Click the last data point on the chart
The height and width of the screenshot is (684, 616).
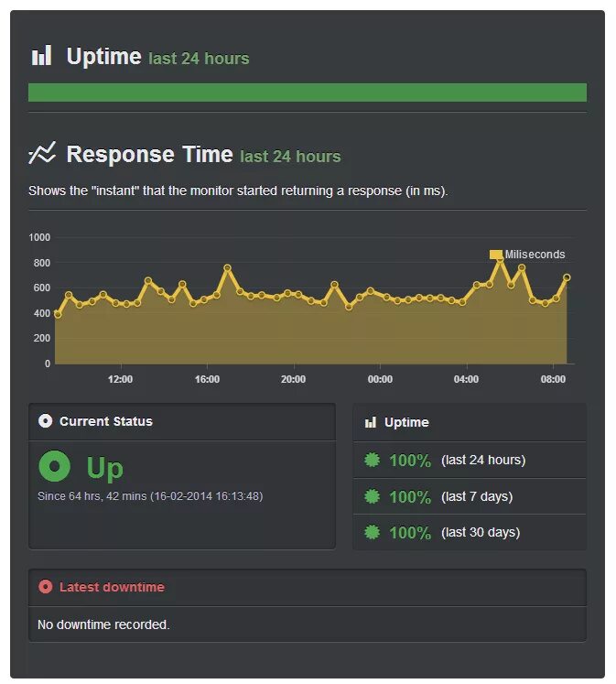(567, 277)
